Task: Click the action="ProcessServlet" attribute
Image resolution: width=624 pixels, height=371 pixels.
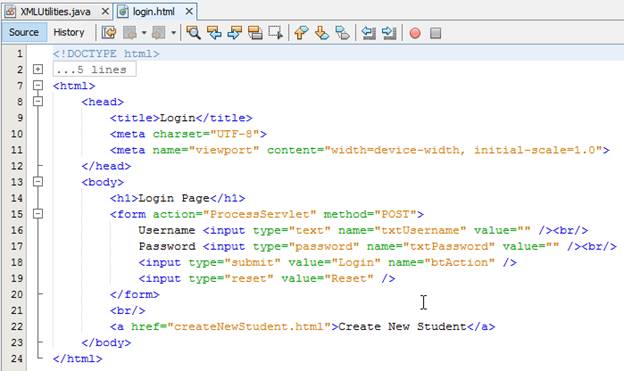Action: pyautogui.click(x=234, y=214)
